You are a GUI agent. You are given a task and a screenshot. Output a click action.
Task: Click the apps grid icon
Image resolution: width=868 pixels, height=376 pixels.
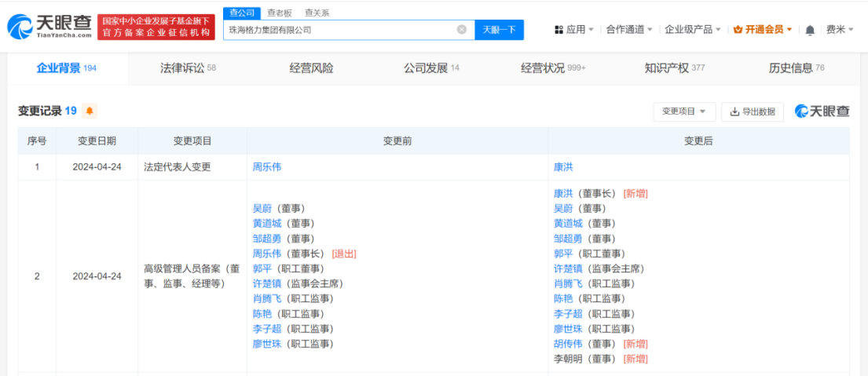click(559, 30)
